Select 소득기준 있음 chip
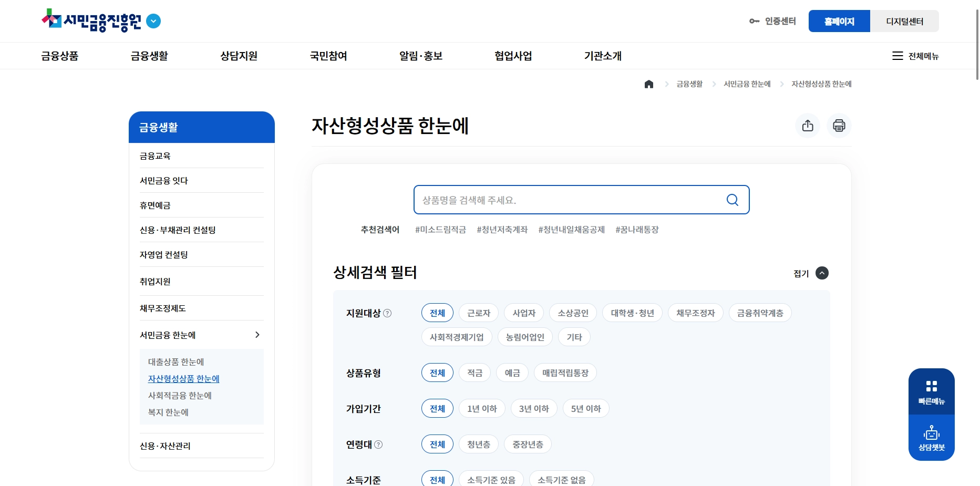 click(491, 479)
